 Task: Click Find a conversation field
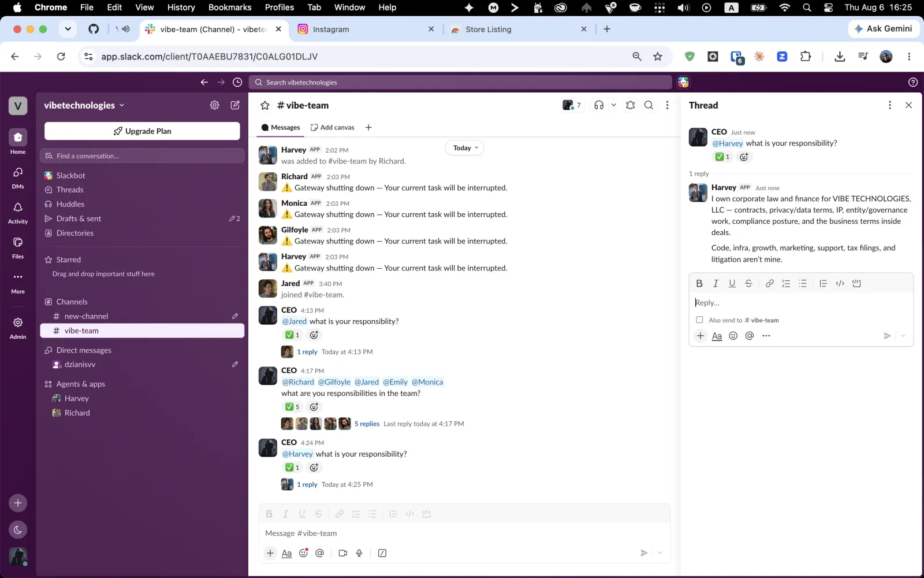click(x=142, y=156)
